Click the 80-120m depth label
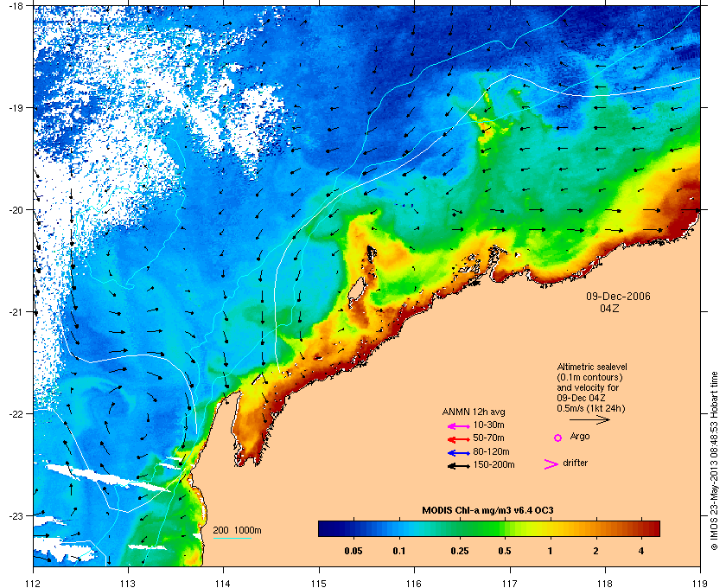This screenshot has height=588, width=726. click(491, 451)
